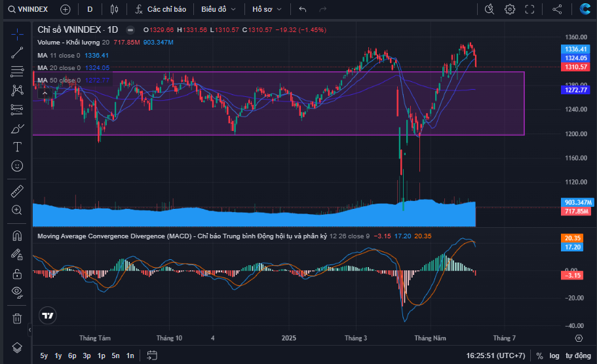Image resolution: width=597 pixels, height=364 pixels.
Task: Select the 1n date range
Action: (130, 355)
